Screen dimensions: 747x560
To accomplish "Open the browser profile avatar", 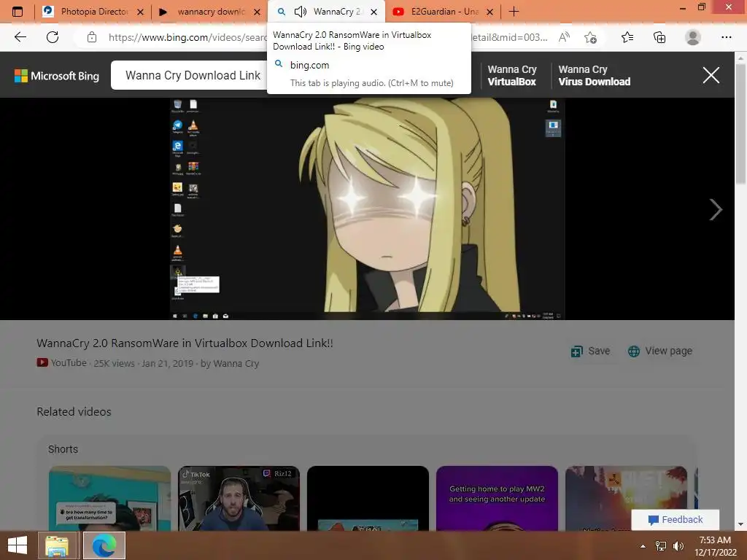I will 693,37.
